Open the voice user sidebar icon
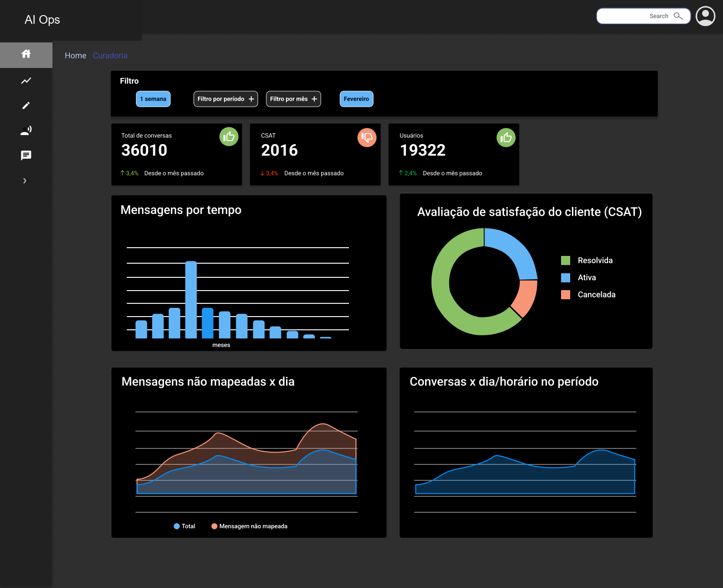The image size is (723, 588). click(x=26, y=130)
